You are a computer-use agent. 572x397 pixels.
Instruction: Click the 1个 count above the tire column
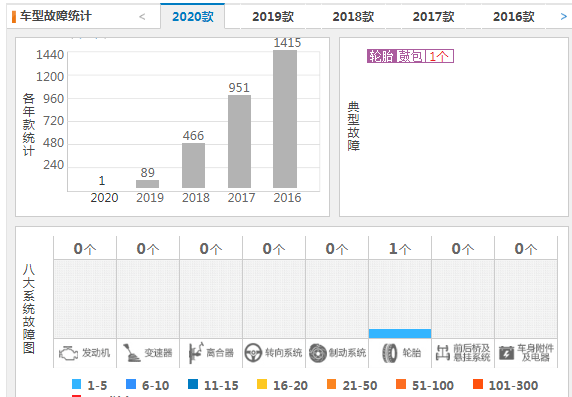(x=400, y=249)
